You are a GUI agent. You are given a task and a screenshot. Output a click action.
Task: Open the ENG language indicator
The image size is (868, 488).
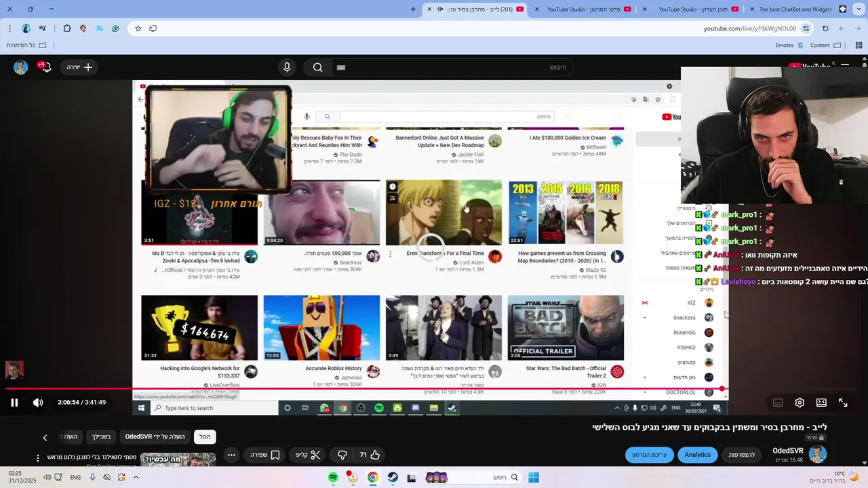pos(75,477)
